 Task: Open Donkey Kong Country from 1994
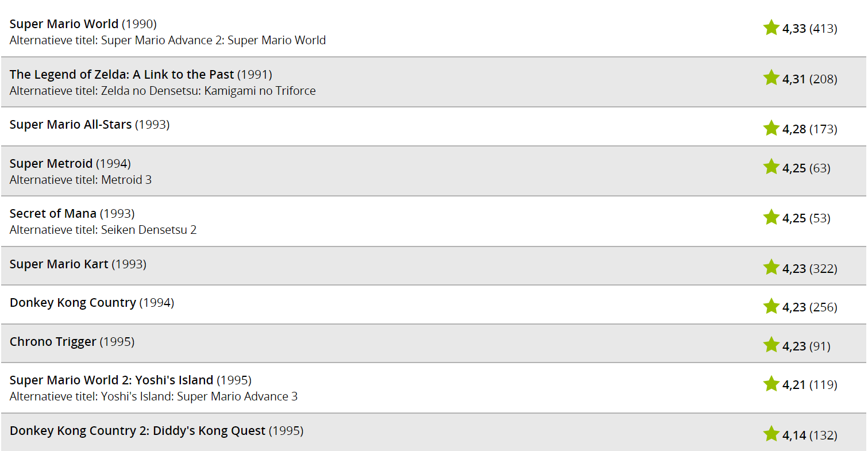point(73,303)
